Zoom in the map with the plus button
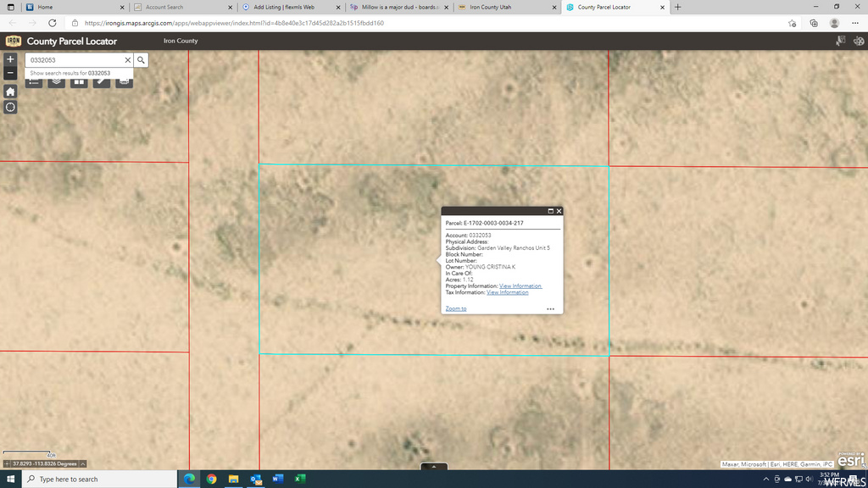Viewport: 868px width, 488px height. pos(10,59)
